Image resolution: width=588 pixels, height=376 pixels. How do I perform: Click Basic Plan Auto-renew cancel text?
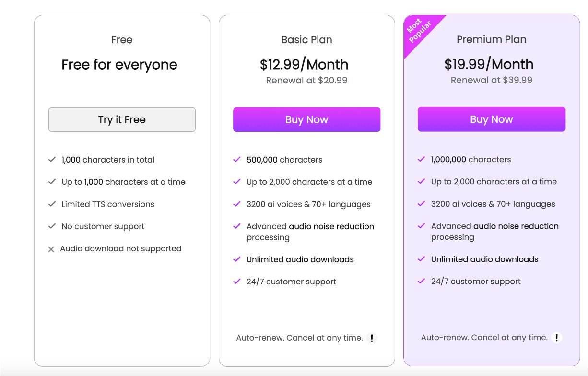pos(299,338)
